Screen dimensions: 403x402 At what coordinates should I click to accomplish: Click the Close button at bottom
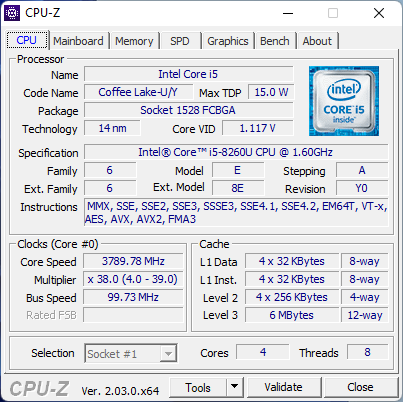tap(360, 387)
